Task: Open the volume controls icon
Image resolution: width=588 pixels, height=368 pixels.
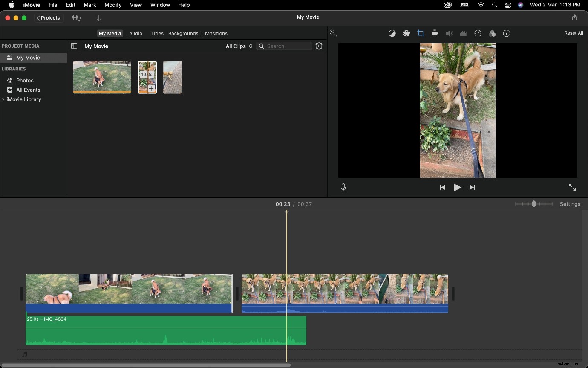Action: 449,33
